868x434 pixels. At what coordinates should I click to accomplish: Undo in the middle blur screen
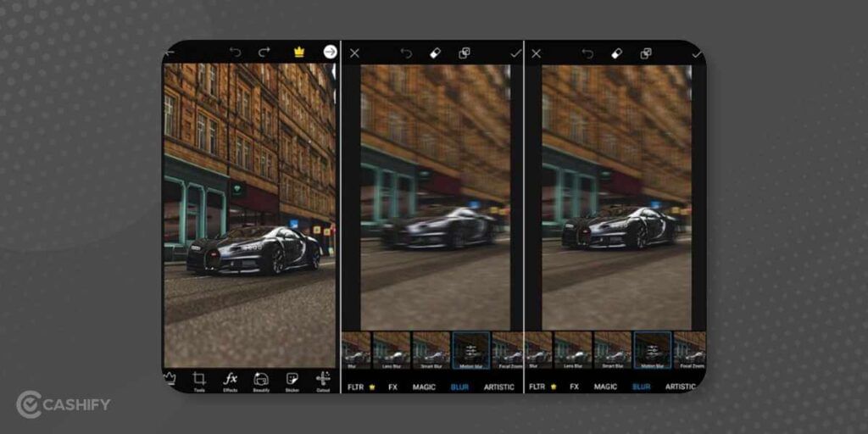pos(406,53)
